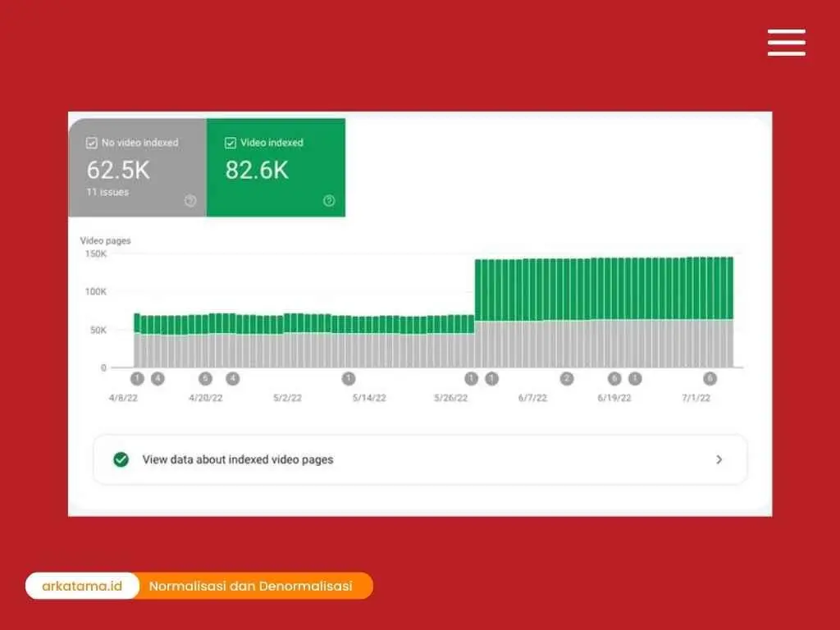Click the 6/19/22 date label

pos(614,398)
